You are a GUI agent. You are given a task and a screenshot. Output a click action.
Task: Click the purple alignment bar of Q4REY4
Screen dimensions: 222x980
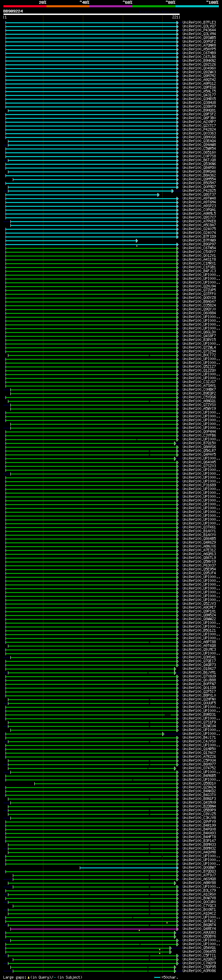pyautogui.click(x=94, y=929)
